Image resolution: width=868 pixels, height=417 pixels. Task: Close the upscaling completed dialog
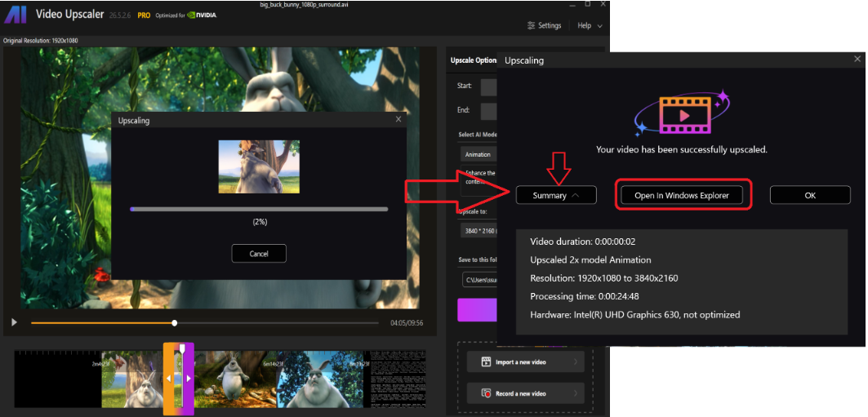[857, 59]
